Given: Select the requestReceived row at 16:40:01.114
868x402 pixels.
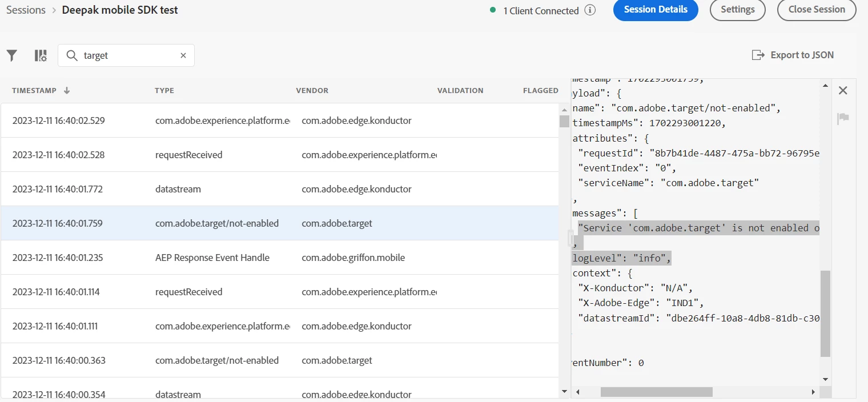Looking at the screenshot, I should (280, 292).
